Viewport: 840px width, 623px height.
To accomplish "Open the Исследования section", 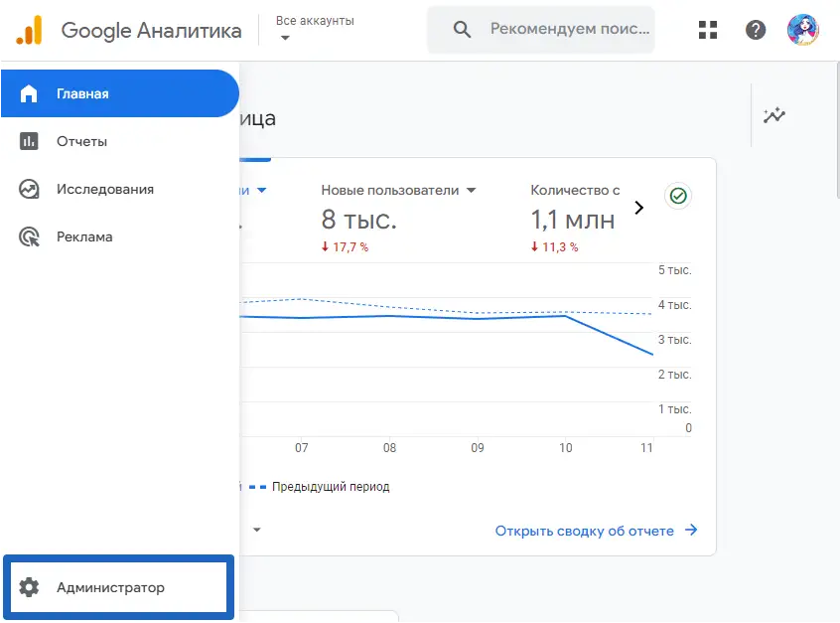I will [105, 189].
